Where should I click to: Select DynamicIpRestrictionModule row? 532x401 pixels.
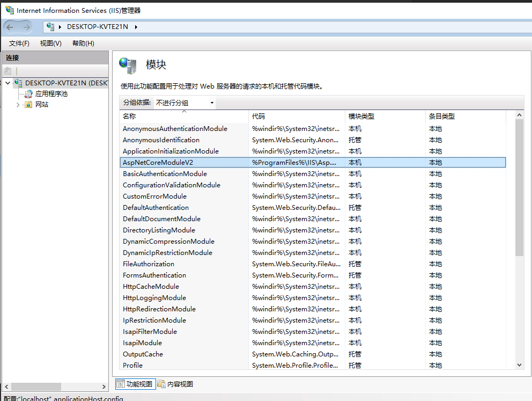(x=313, y=253)
